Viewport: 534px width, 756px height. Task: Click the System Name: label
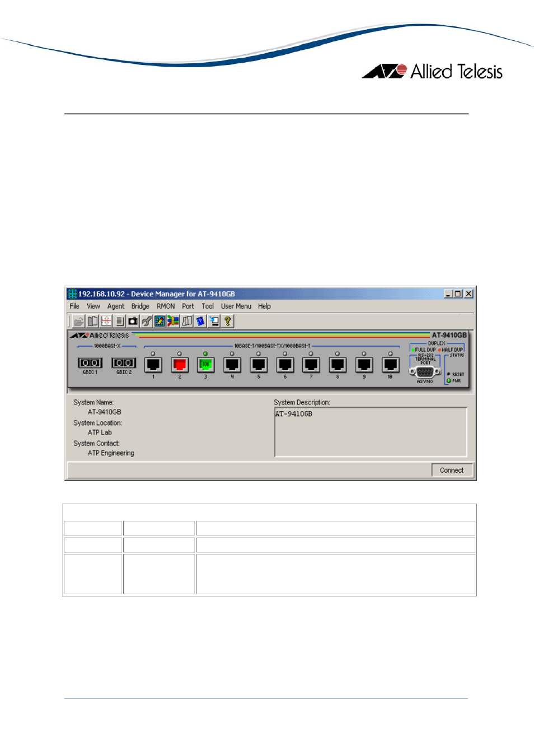coord(93,402)
